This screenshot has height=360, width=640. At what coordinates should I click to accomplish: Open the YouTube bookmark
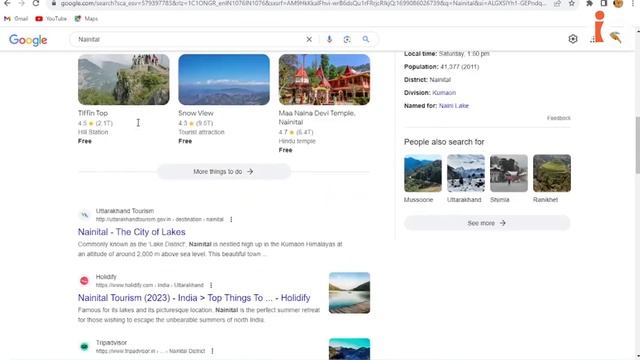(51, 19)
